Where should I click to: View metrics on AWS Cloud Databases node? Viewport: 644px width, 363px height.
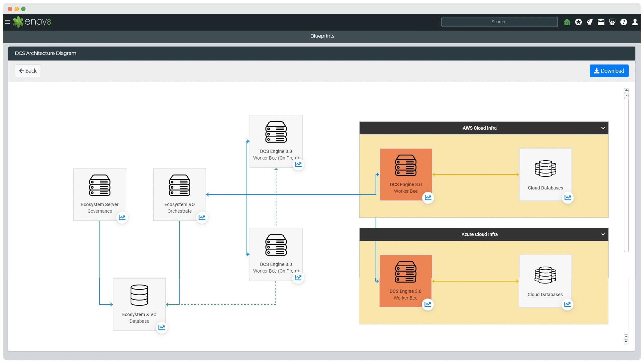pos(568,197)
